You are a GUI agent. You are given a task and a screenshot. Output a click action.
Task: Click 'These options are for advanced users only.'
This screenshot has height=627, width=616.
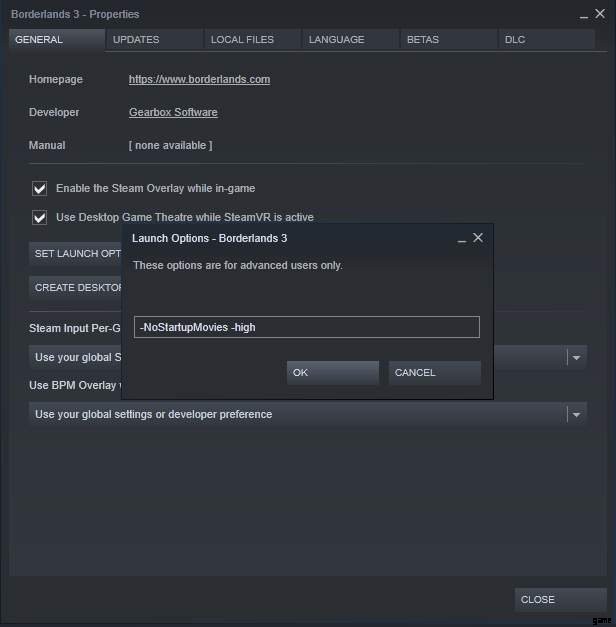(x=238, y=266)
